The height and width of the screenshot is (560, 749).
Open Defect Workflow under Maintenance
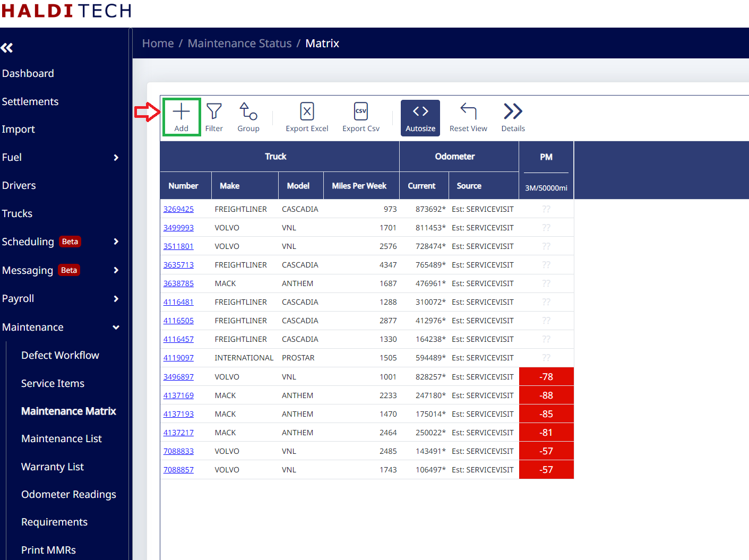coord(60,355)
